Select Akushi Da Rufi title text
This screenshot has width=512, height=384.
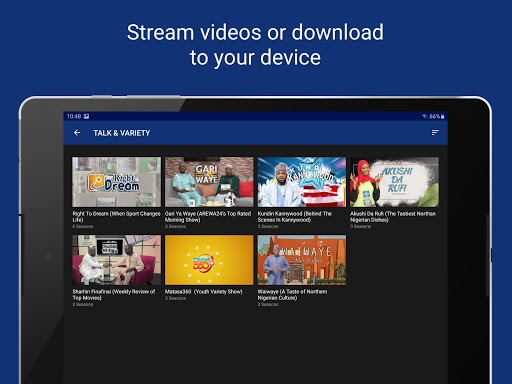coord(393,217)
